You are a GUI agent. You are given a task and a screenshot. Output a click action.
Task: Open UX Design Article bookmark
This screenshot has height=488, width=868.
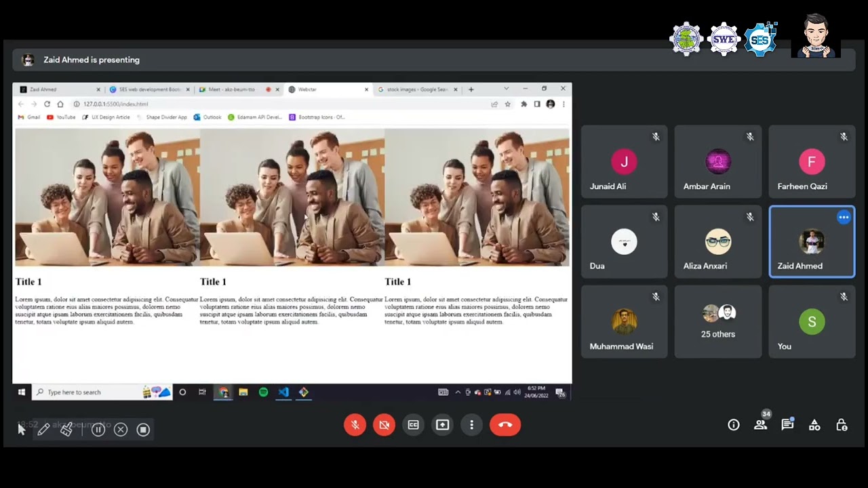[x=106, y=117]
